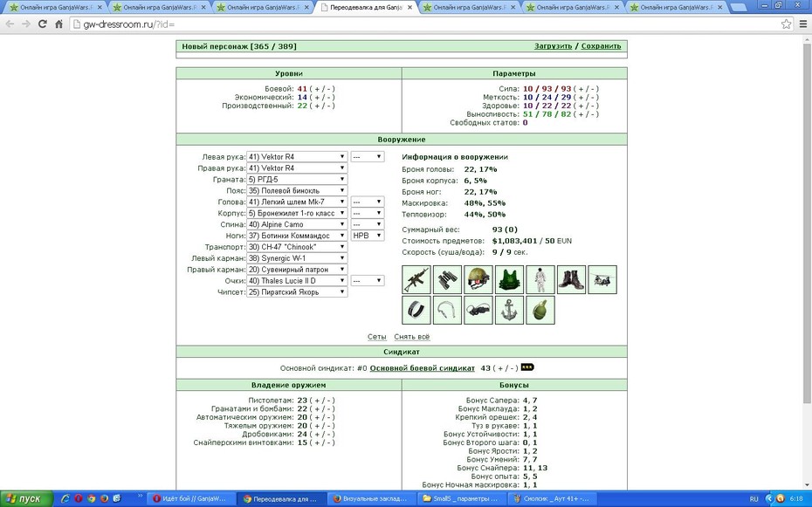Click the Сохранить link
Viewport: 812px width, 507px height.
coord(601,46)
